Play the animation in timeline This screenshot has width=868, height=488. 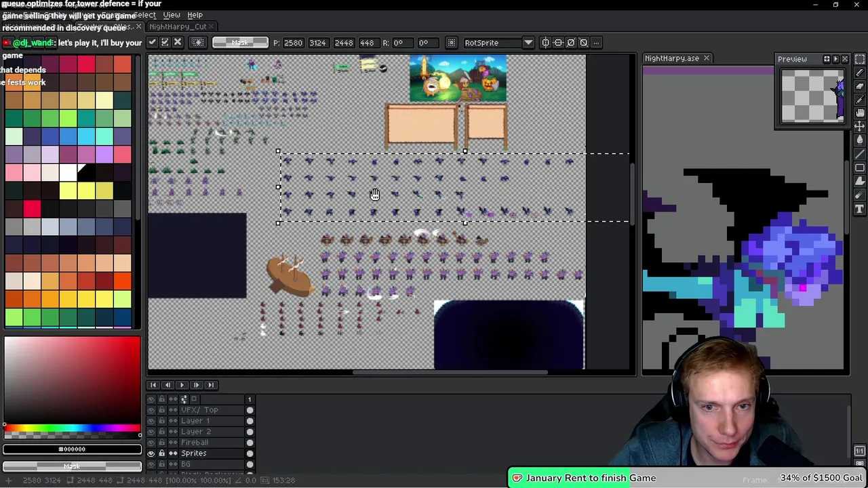(x=182, y=385)
